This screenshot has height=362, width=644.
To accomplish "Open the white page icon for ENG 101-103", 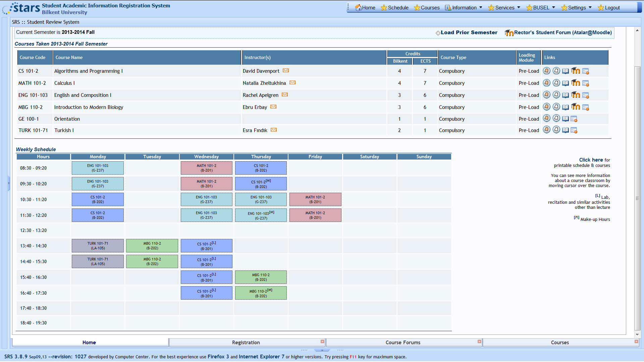I will click(556, 95).
